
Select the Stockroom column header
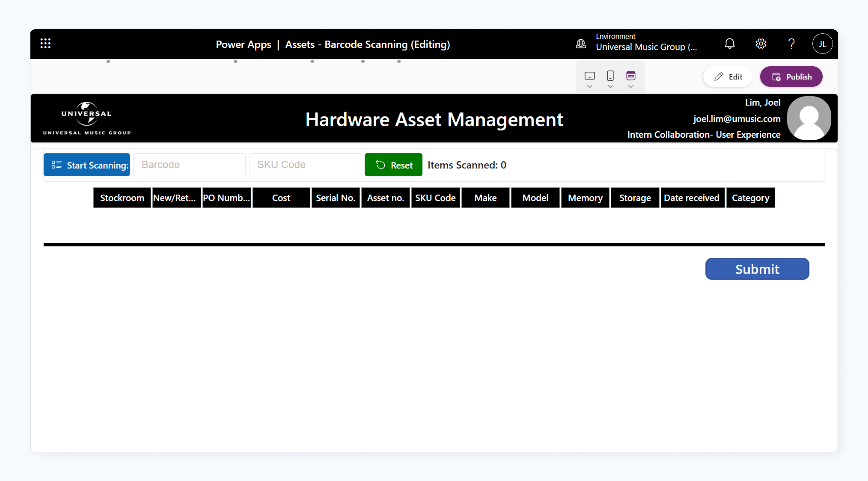click(x=122, y=198)
